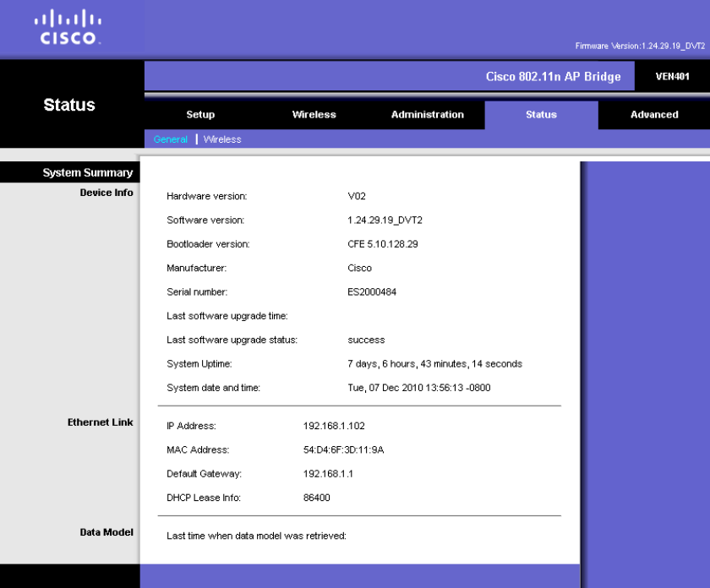710x588 pixels.
Task: Click the System Uptime label
Action: [199, 364]
